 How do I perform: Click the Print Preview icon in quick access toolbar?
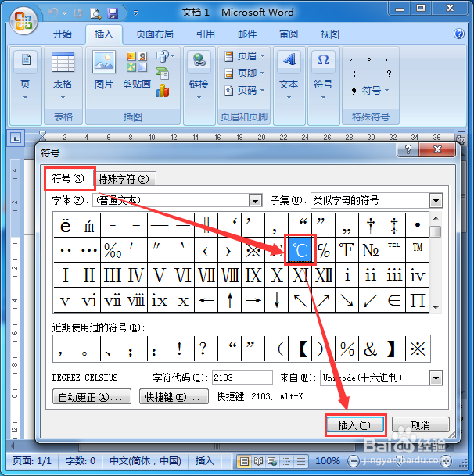click(95, 13)
